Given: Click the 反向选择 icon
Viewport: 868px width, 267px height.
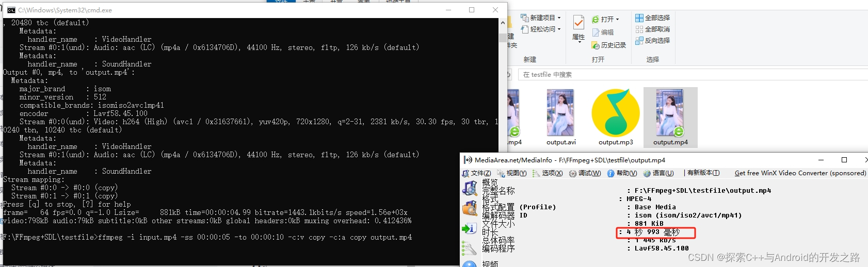Looking at the screenshot, I should pos(639,40).
